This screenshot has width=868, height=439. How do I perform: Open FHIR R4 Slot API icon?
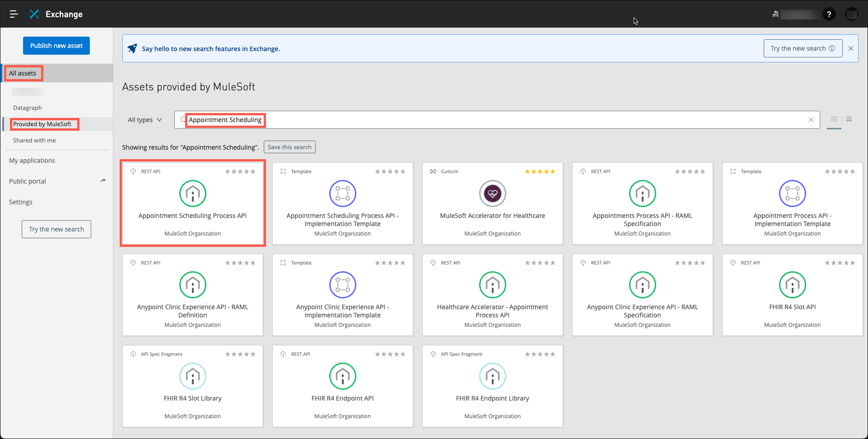point(793,285)
